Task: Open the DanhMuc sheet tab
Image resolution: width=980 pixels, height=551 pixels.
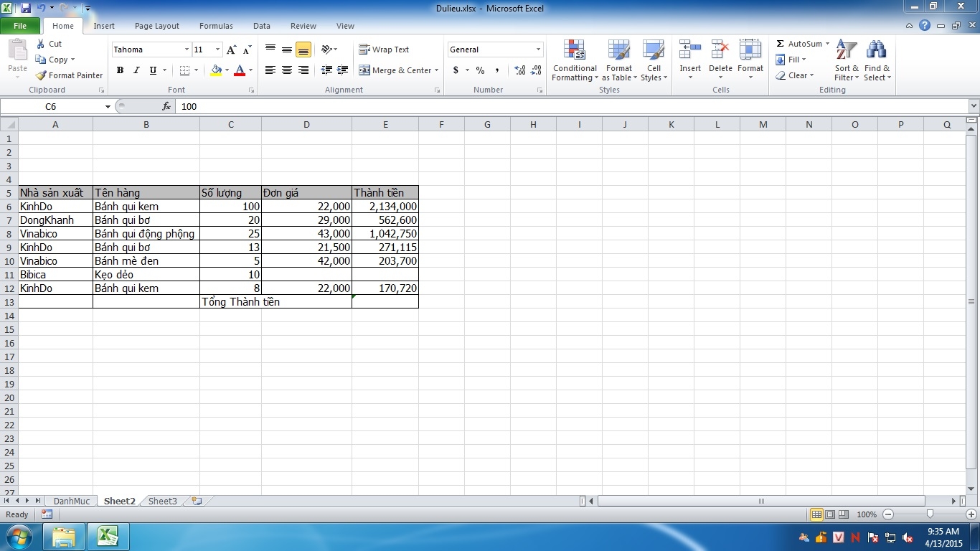Action: click(x=72, y=501)
